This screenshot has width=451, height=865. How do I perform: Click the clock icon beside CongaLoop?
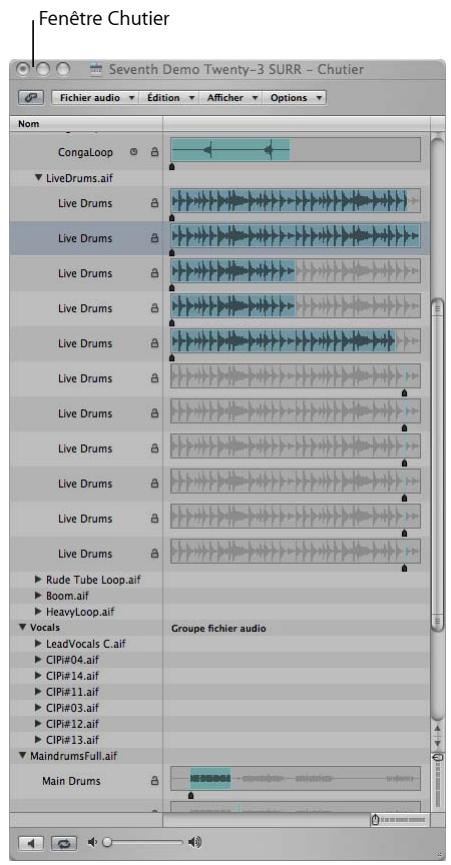(x=133, y=151)
